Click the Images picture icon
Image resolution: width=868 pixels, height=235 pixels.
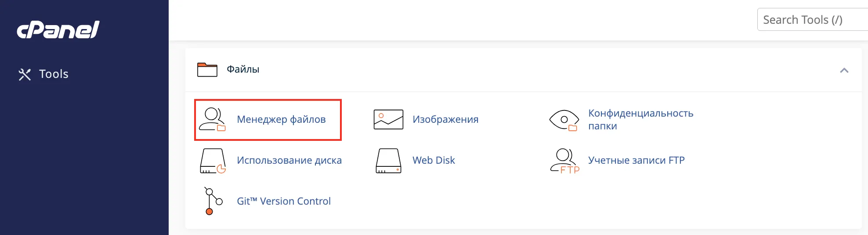[388, 119]
